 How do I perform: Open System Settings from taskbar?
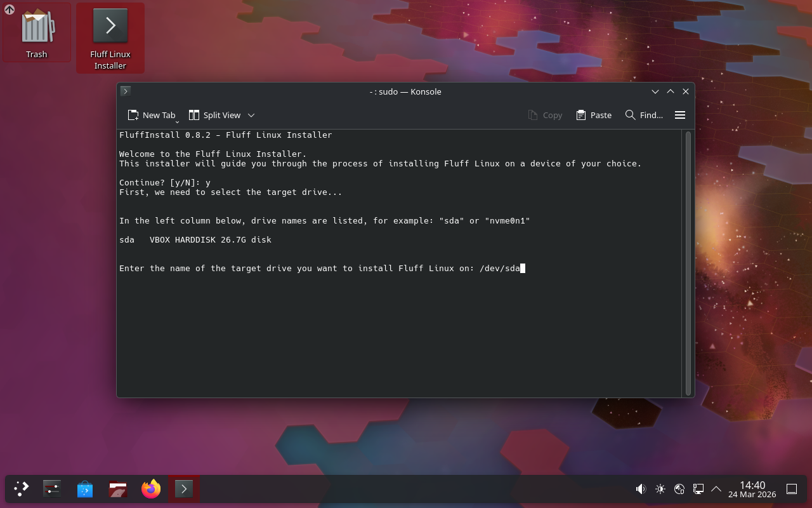point(52,489)
